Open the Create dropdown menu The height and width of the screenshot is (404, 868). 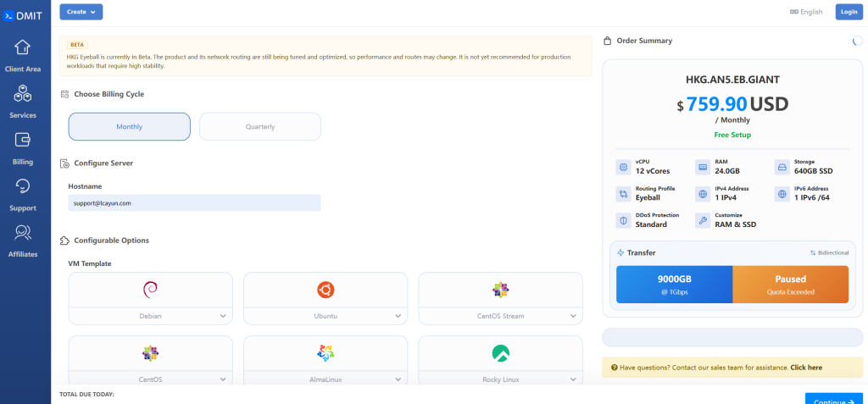pyautogui.click(x=81, y=12)
